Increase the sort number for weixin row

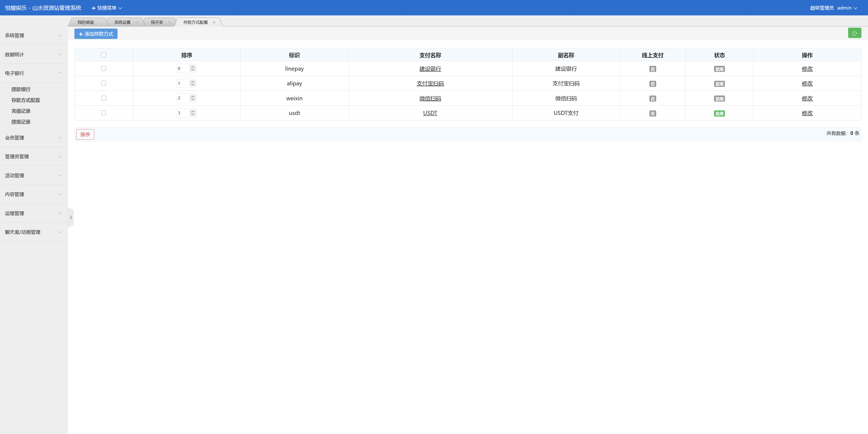tap(193, 96)
